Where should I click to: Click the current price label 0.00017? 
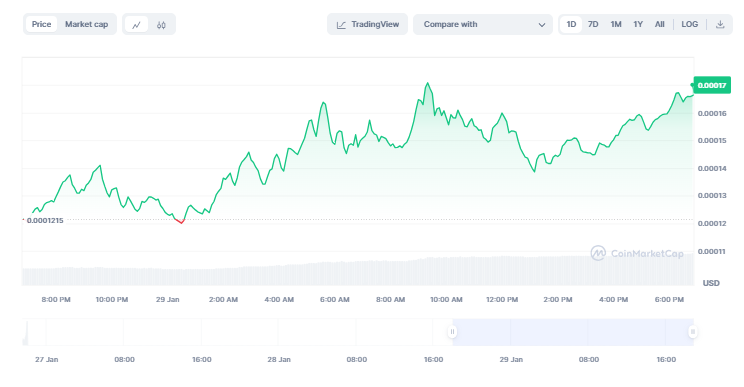tap(712, 85)
